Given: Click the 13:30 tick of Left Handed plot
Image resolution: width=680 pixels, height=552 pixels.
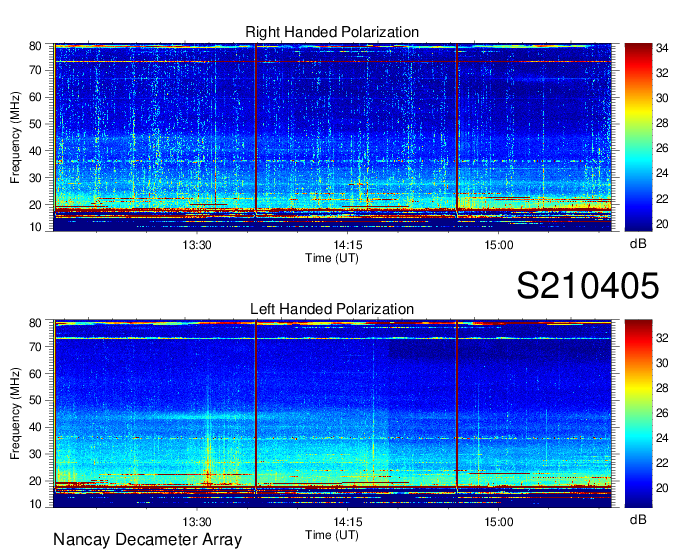Looking at the screenshot, I should pyautogui.click(x=196, y=521).
